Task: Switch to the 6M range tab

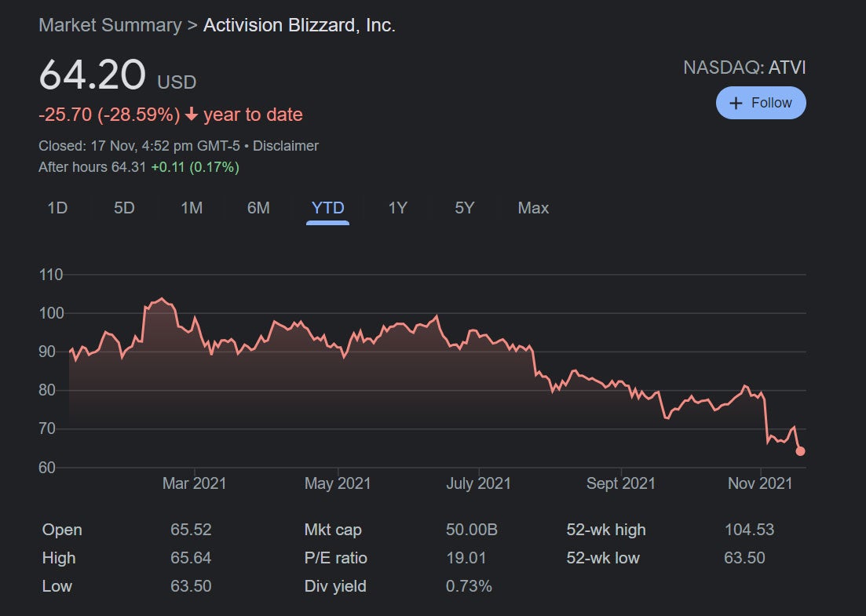Action: pos(259,208)
